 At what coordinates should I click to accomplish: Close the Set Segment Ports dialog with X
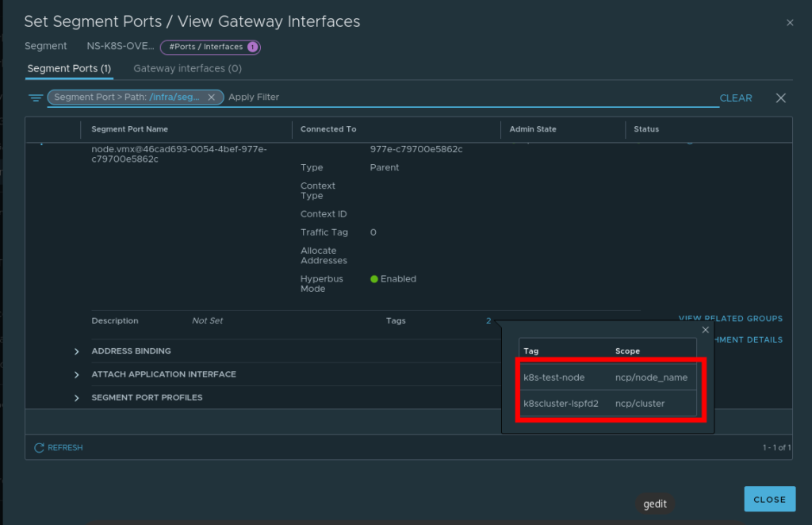789,23
